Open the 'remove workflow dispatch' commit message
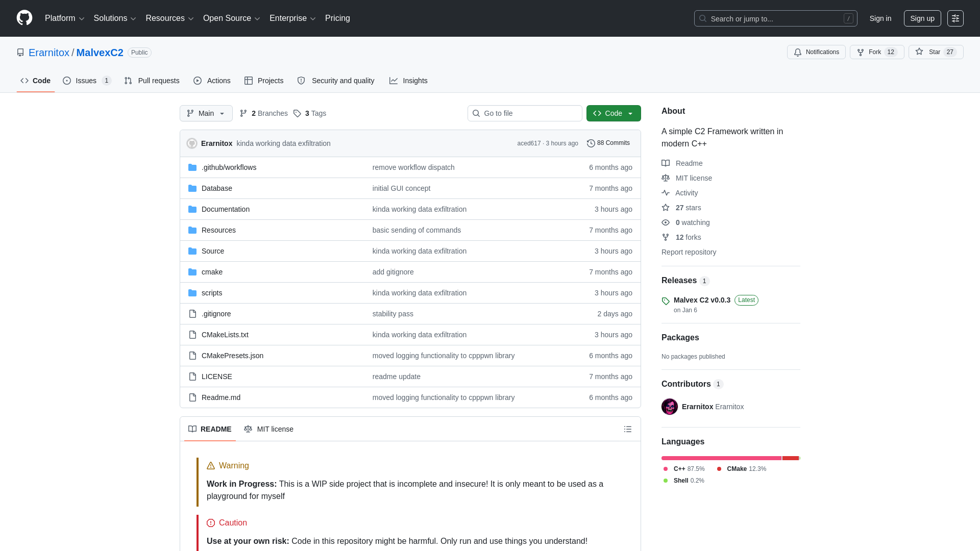This screenshot has height=551, width=980. pos(413,167)
